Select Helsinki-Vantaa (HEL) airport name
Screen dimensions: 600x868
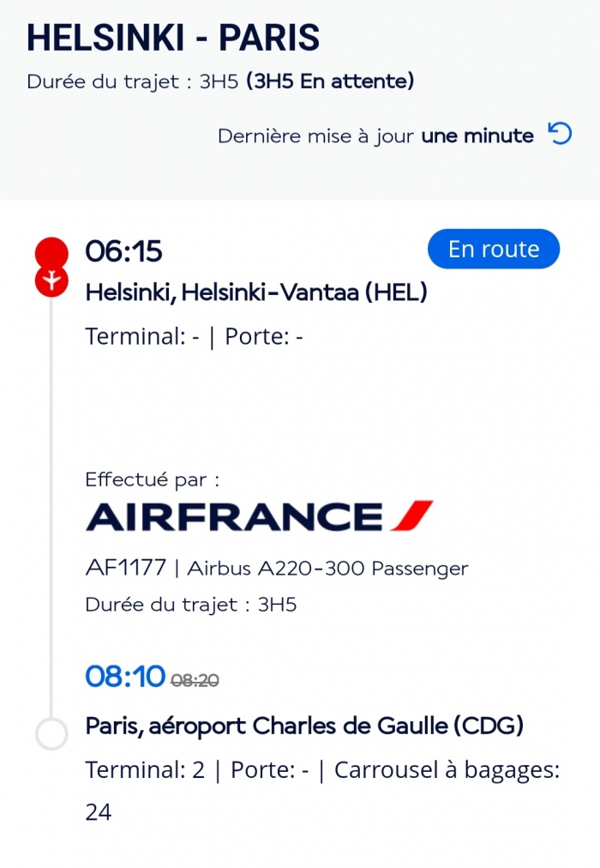click(x=256, y=292)
